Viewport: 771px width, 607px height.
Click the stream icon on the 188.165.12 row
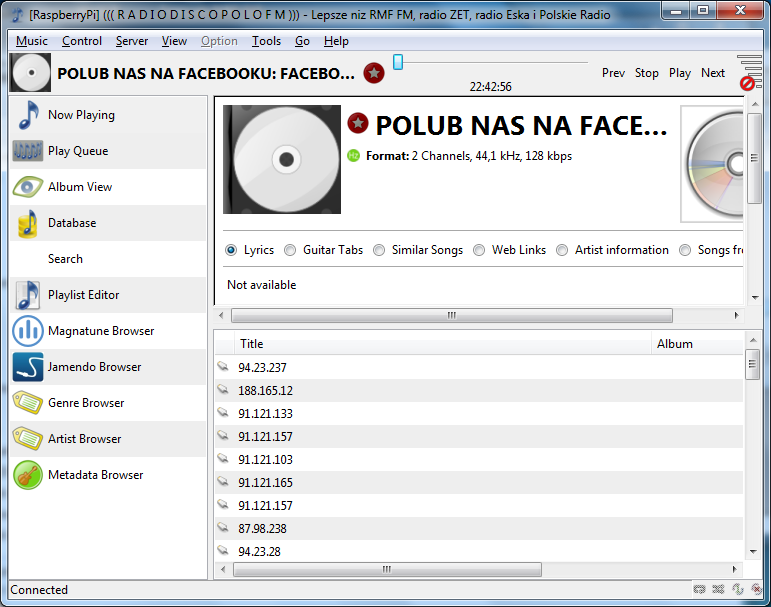tap(223, 390)
